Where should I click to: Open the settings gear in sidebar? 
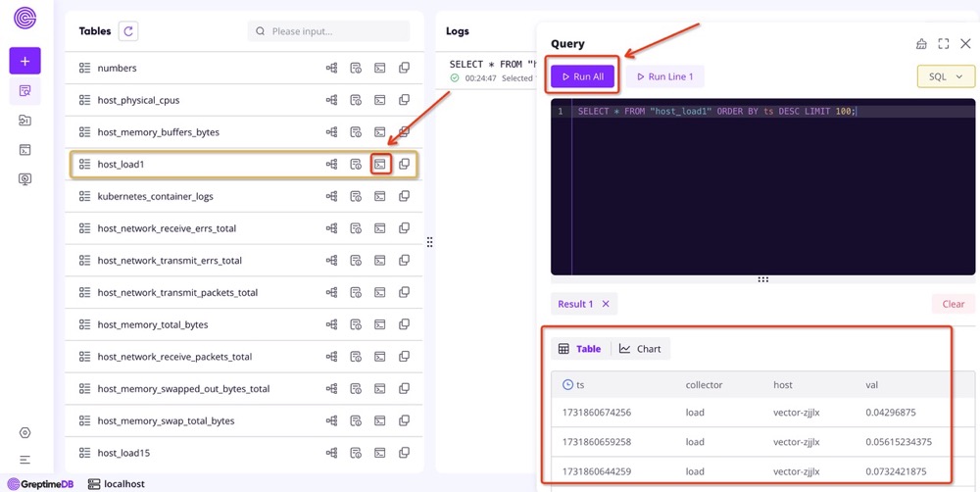click(x=24, y=433)
